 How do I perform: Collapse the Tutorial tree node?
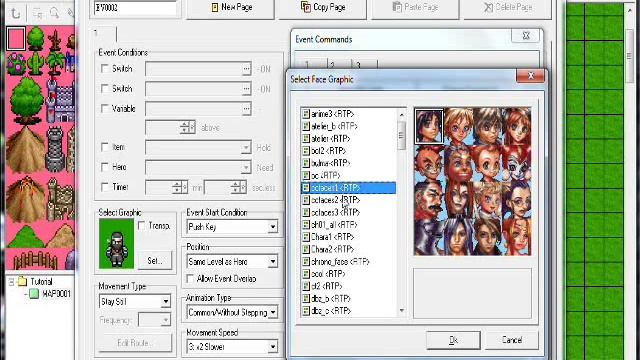coord(11,282)
